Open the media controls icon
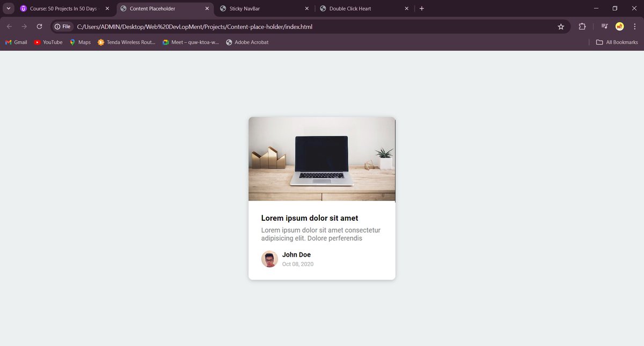Image resolution: width=644 pixels, height=346 pixels. [x=605, y=26]
